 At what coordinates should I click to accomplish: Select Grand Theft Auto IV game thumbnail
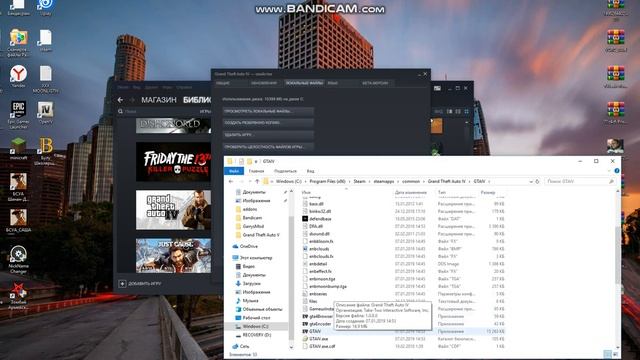[173, 210]
